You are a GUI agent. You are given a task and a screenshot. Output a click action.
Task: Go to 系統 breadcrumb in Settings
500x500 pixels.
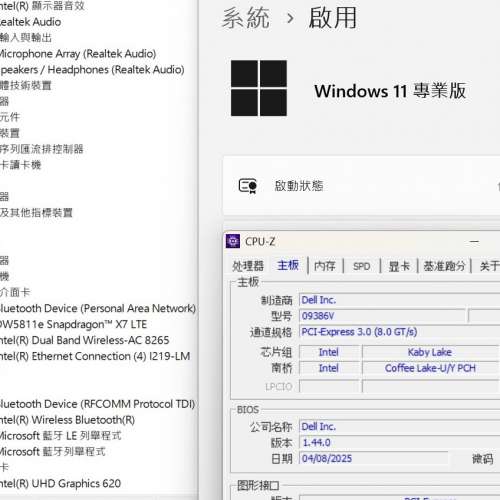pos(246,18)
